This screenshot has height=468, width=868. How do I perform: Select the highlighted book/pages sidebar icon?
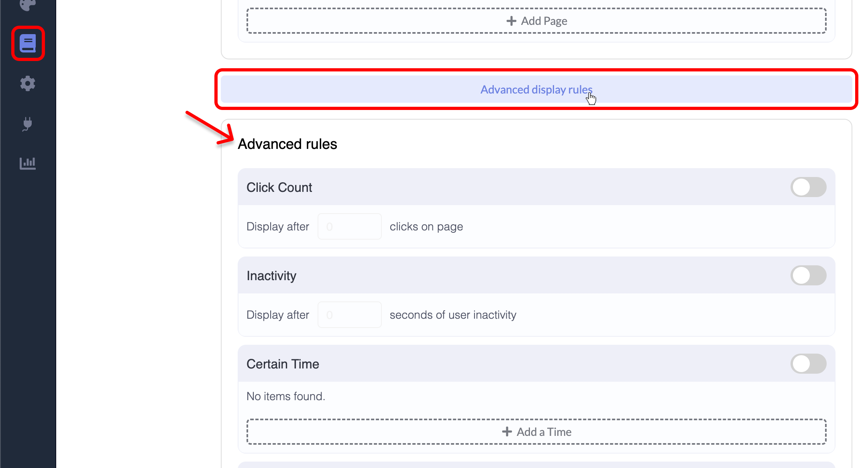(x=28, y=43)
